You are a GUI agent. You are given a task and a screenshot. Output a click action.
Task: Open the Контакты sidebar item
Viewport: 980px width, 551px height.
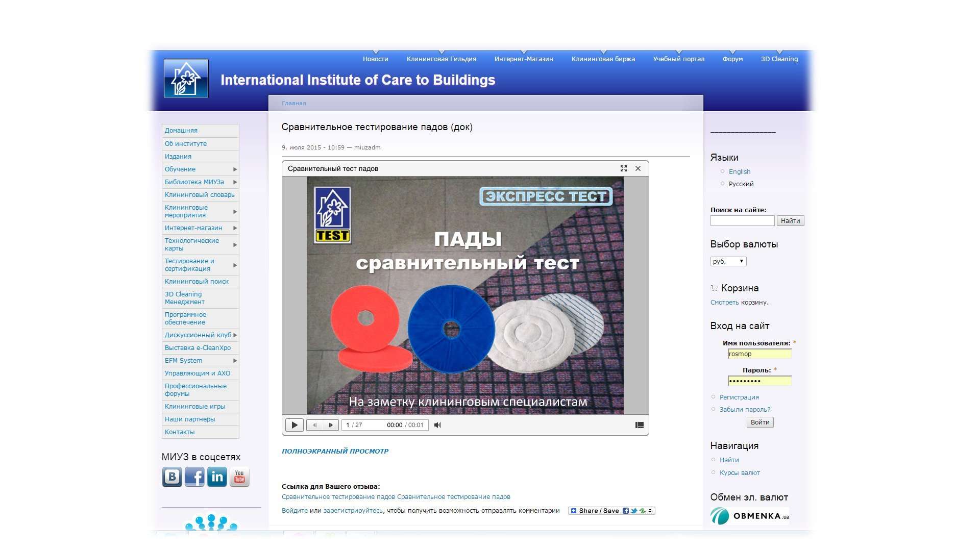[200, 432]
